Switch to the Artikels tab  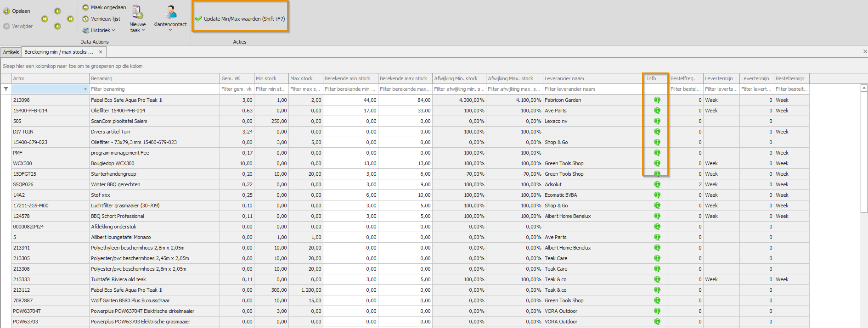click(x=11, y=52)
